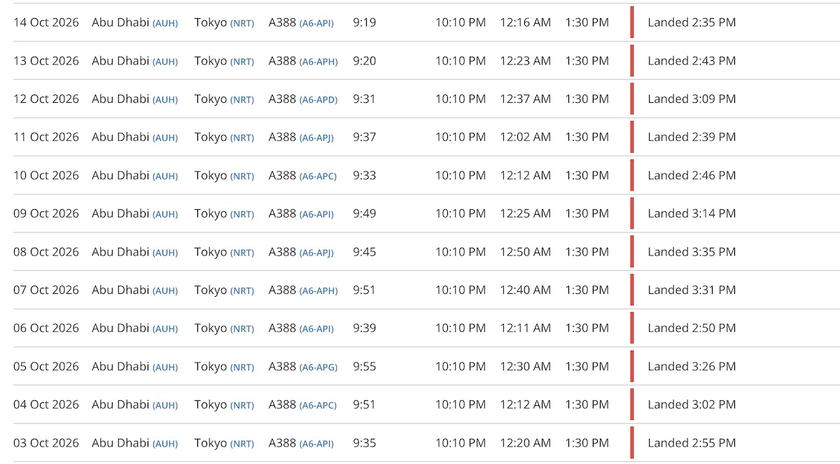This screenshot has height=464, width=840.
Task: Open the A6-APJ aircraft link in the 08 Oct row
Action: pyautogui.click(x=316, y=252)
